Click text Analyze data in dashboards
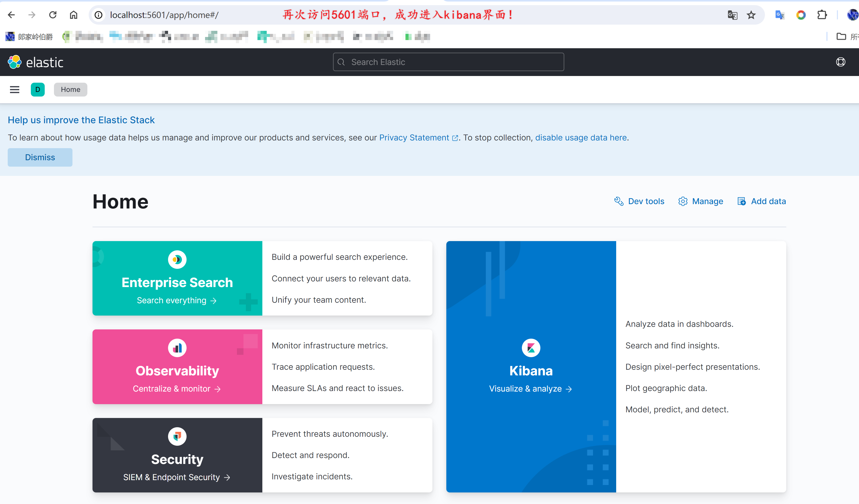Viewport: 859px width, 504px height. [679, 324]
